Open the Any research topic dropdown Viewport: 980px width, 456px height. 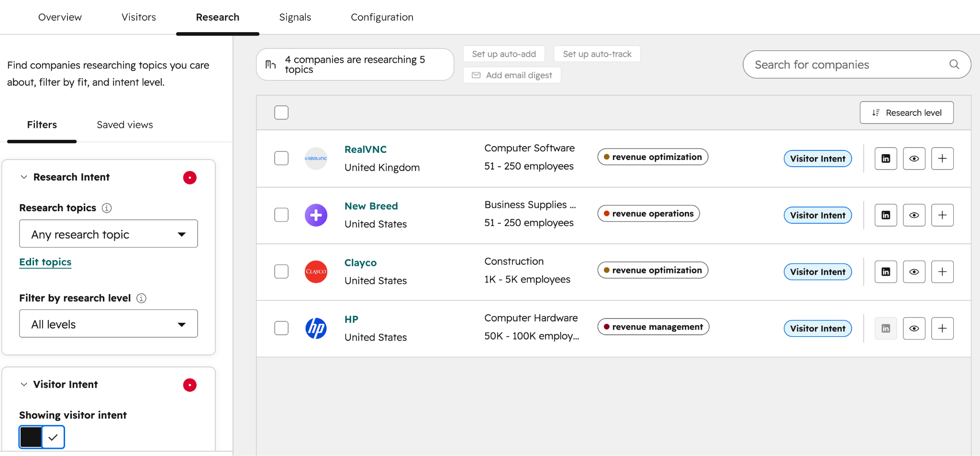pos(109,234)
